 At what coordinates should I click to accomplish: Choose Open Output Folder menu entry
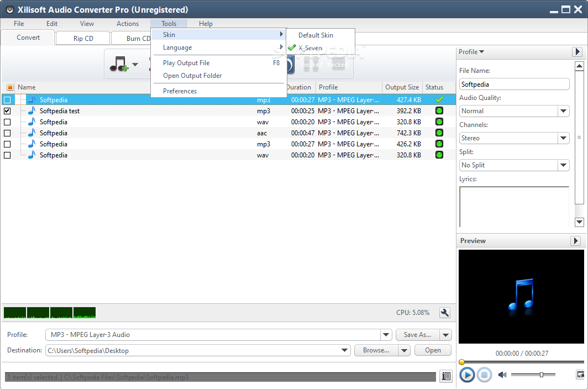tap(218, 76)
